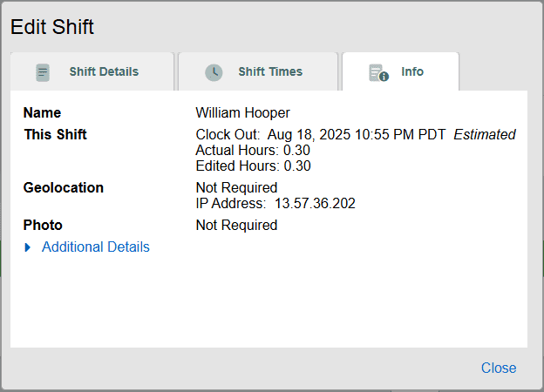The width and height of the screenshot is (544, 392).
Task: Click the Clock Out date and time
Action: [x=357, y=135]
